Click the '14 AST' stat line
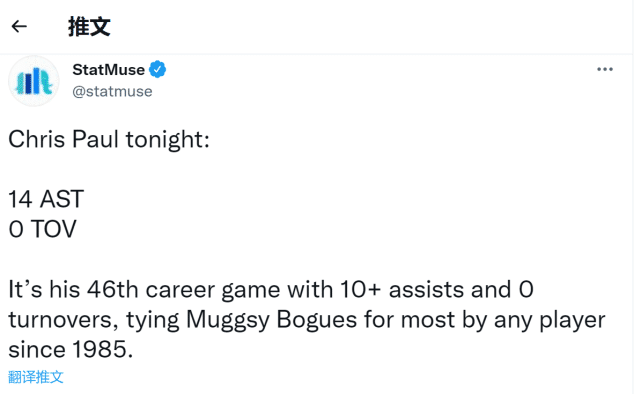The height and width of the screenshot is (394, 641). click(x=46, y=199)
